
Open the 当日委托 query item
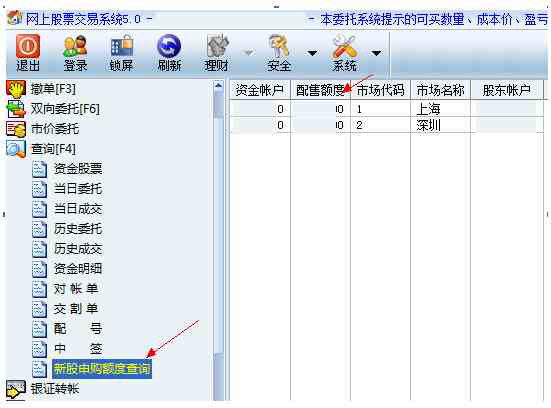pos(78,189)
